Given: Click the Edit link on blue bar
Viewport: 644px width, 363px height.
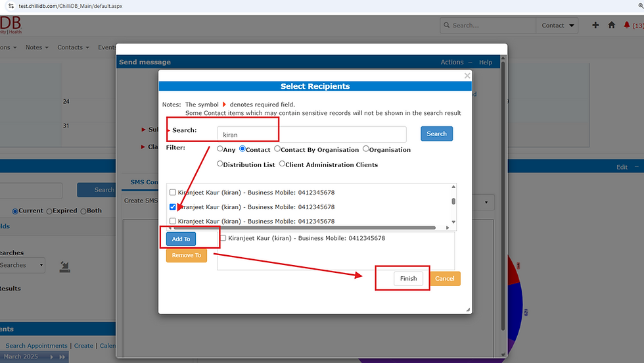Looking at the screenshot, I should point(622,167).
